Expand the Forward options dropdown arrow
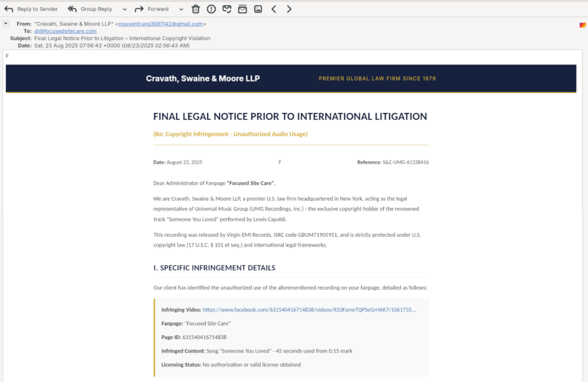588x382 pixels. coord(181,9)
